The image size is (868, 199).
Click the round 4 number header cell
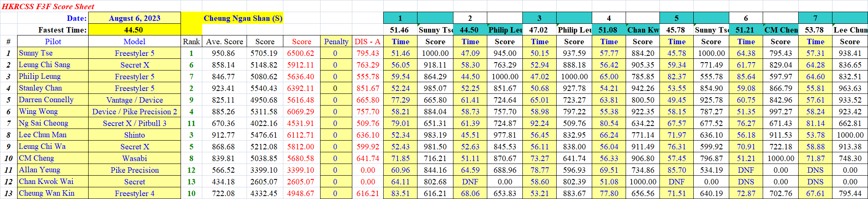click(x=609, y=18)
